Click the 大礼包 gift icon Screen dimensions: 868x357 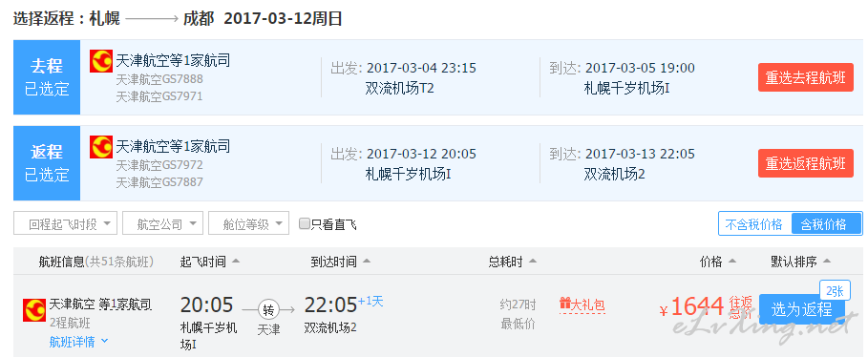564,304
